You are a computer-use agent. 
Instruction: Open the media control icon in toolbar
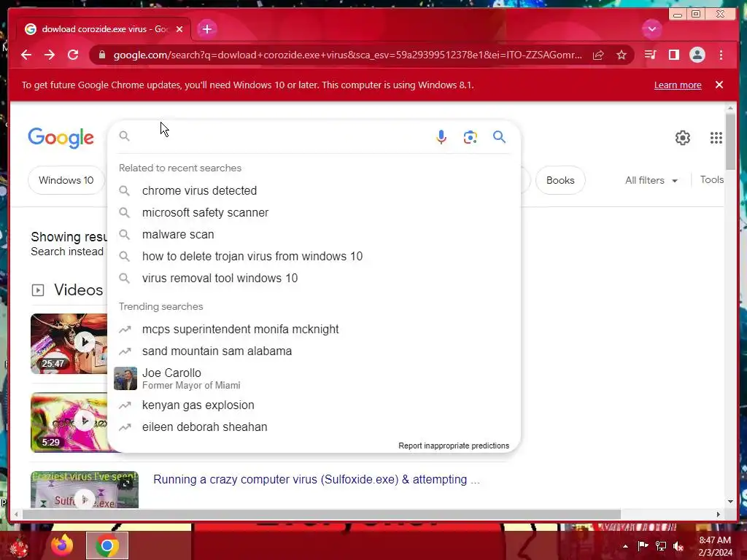[650, 55]
